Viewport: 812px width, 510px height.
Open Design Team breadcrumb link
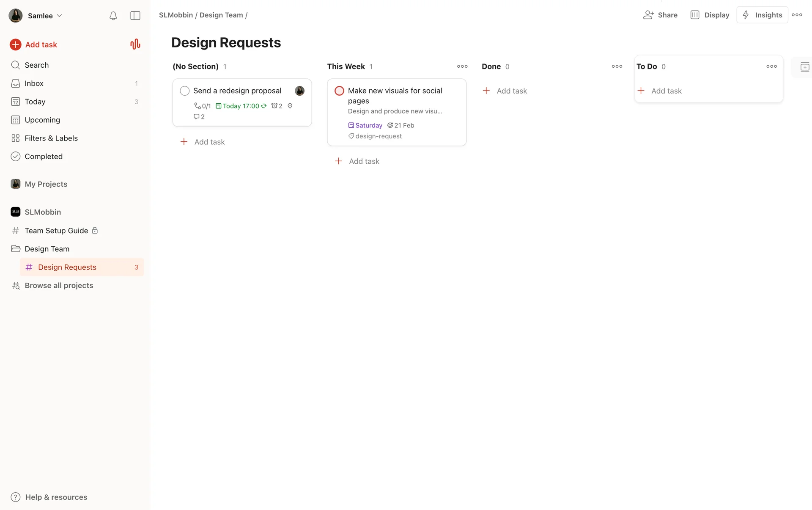click(x=221, y=15)
